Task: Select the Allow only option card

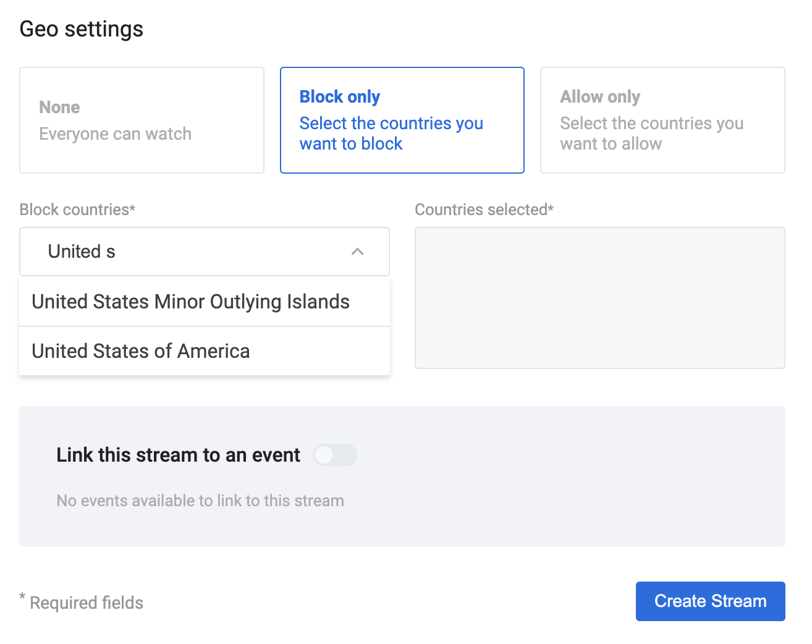Action: click(662, 120)
